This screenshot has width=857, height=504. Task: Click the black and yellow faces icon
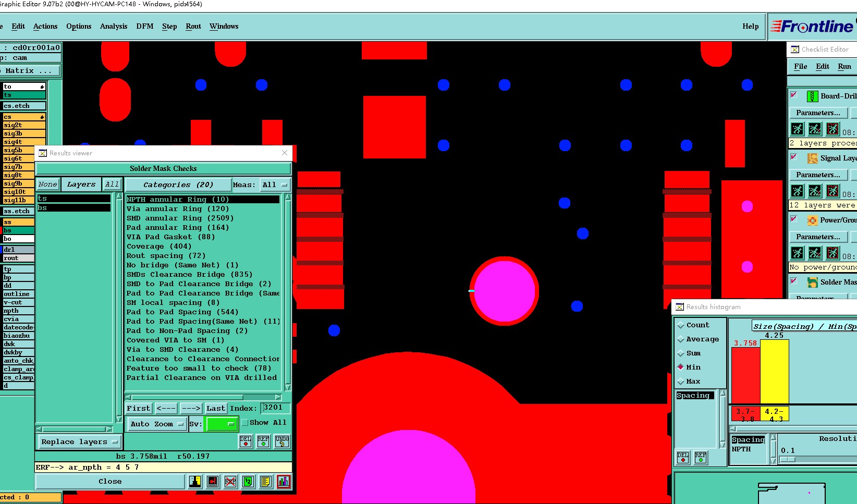click(195, 482)
